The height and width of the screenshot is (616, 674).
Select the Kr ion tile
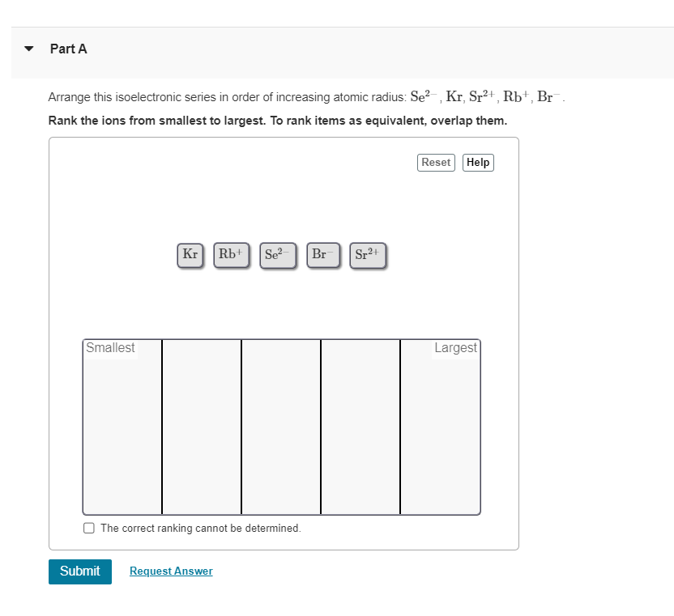click(190, 254)
